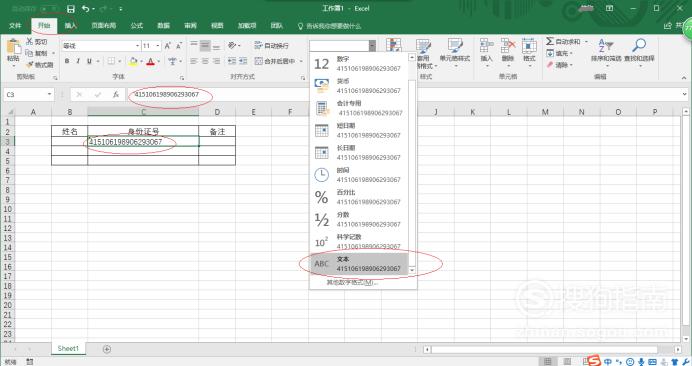Toggle Wrap Text option
Image resolution: width=692 pixels, height=366 pixels.
pyautogui.click(x=271, y=45)
